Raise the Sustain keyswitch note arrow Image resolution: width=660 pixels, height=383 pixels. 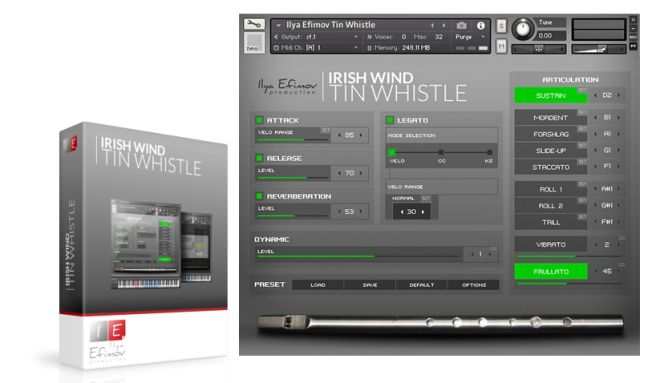(x=618, y=96)
